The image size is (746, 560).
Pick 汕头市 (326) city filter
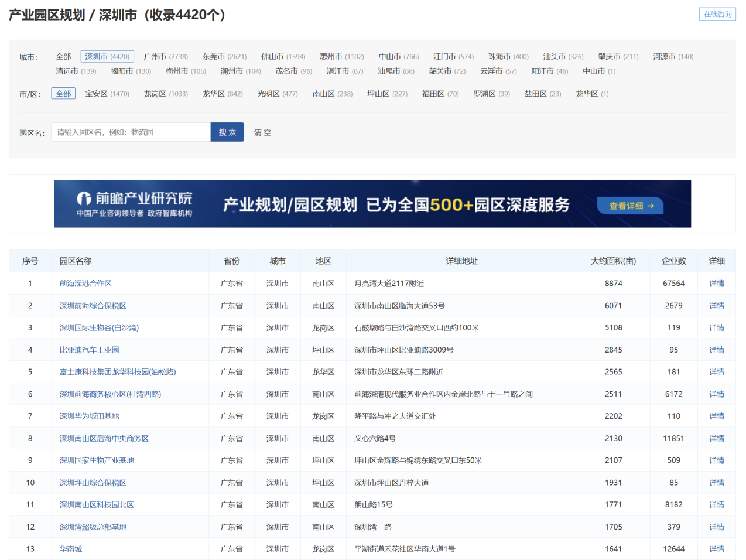(563, 57)
